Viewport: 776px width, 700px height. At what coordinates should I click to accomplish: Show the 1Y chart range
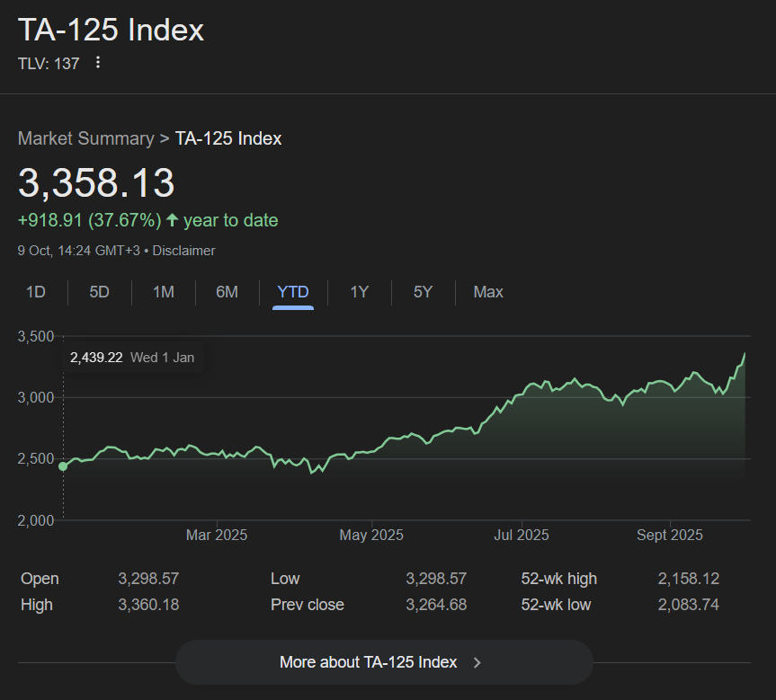tap(360, 292)
